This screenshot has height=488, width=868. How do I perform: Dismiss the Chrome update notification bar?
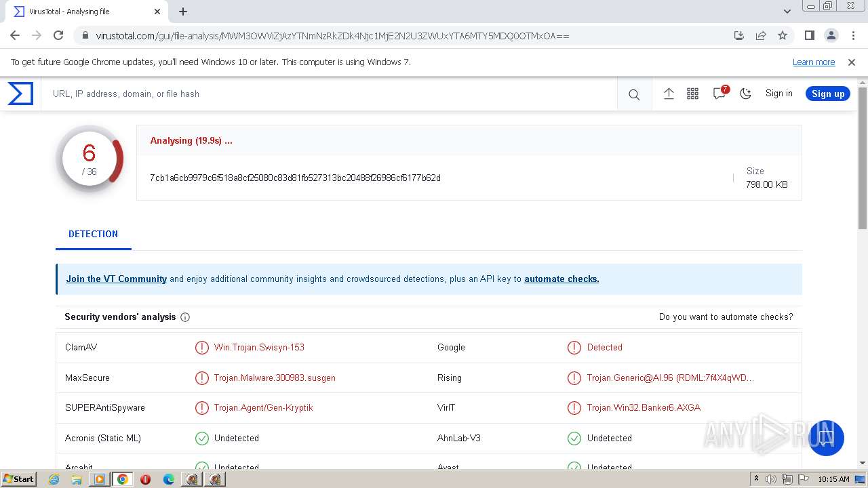point(852,62)
